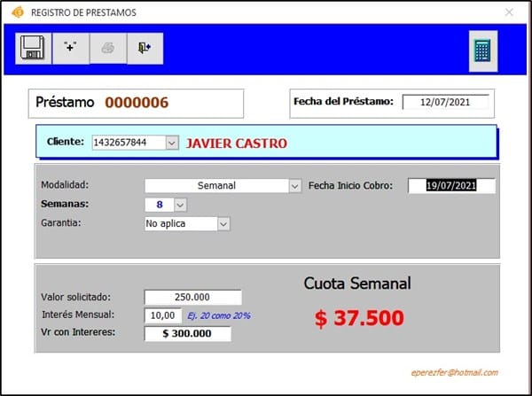Viewport: 532px width, 396px height.
Task: Close the Registro de Prestamos window
Action: (509, 12)
